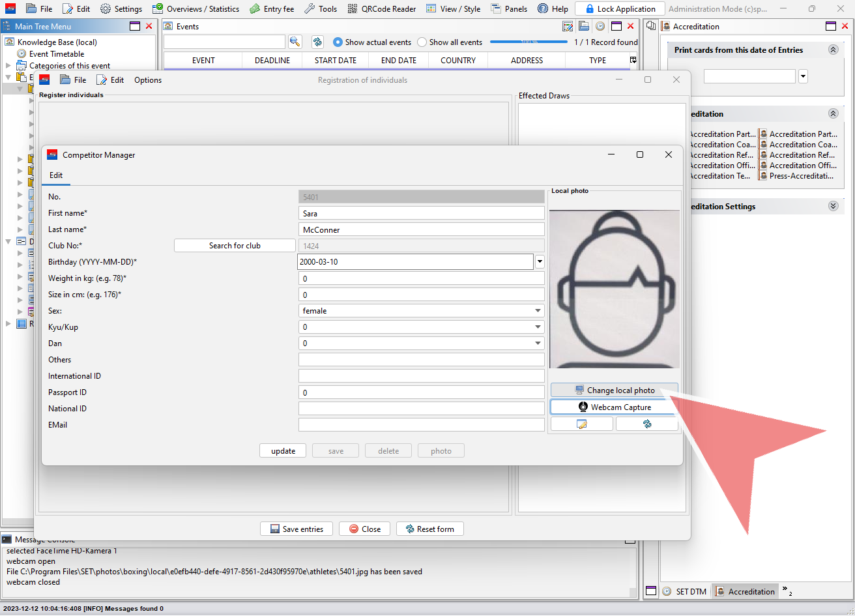This screenshot has width=855, height=616.
Task: Switch to the SET DTM tab
Action: 684,591
